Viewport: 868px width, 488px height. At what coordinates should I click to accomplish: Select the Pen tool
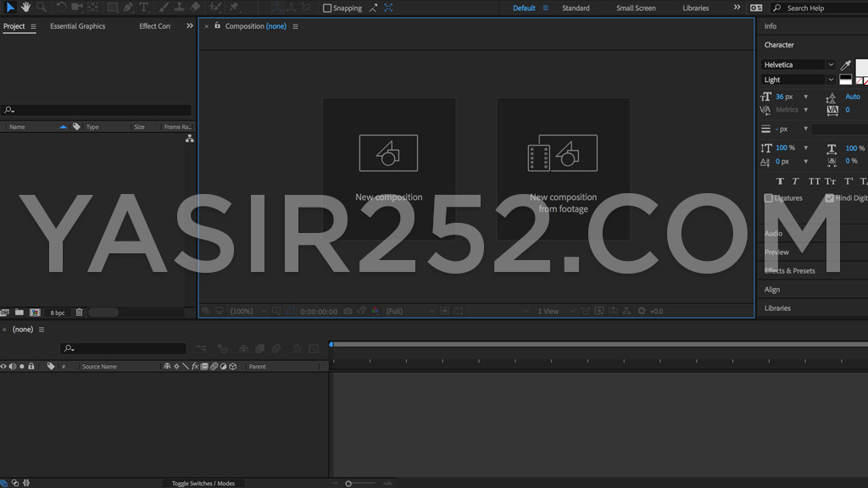tap(126, 8)
